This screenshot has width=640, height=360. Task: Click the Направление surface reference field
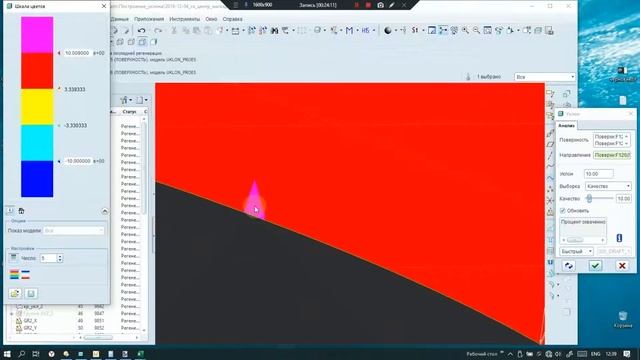click(612, 155)
